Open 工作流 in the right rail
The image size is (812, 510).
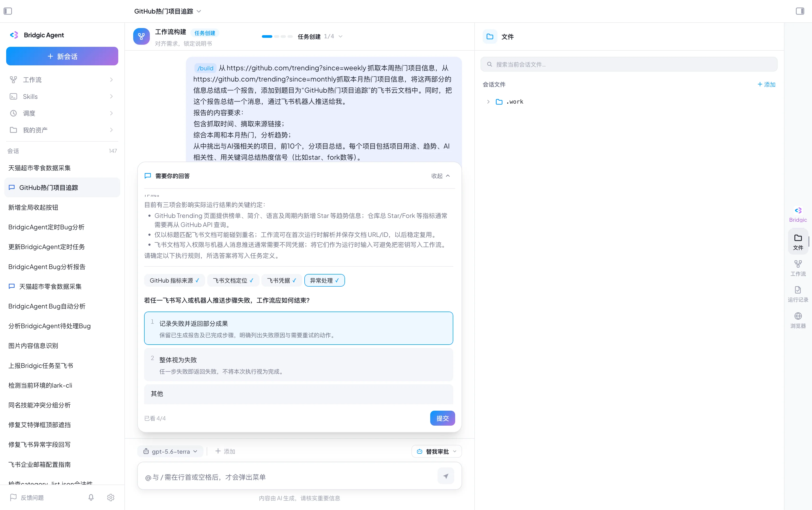tap(798, 268)
